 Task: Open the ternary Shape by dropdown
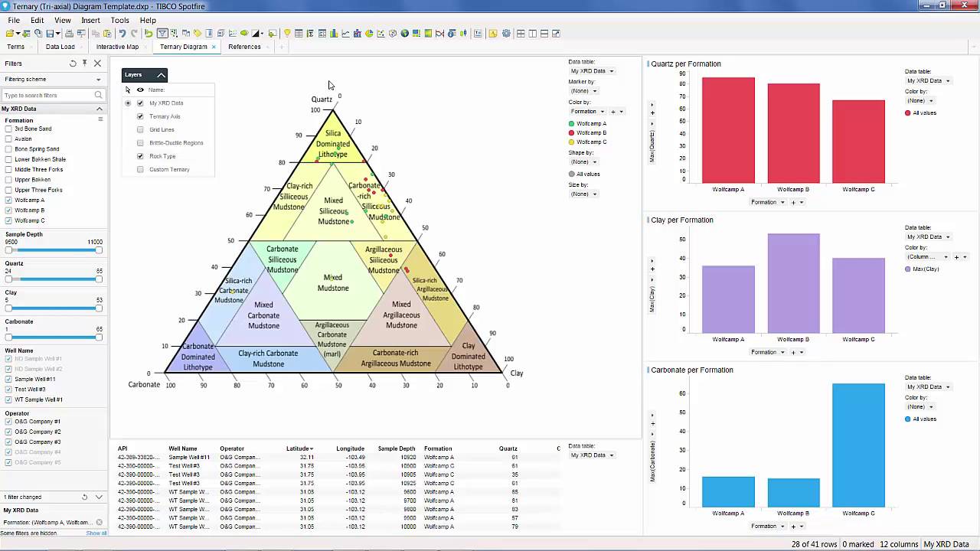(583, 161)
